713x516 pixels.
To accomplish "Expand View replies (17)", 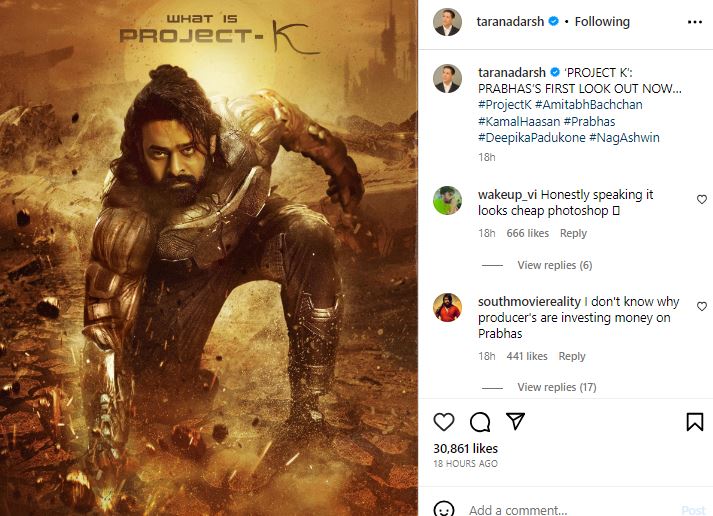I will [557, 387].
